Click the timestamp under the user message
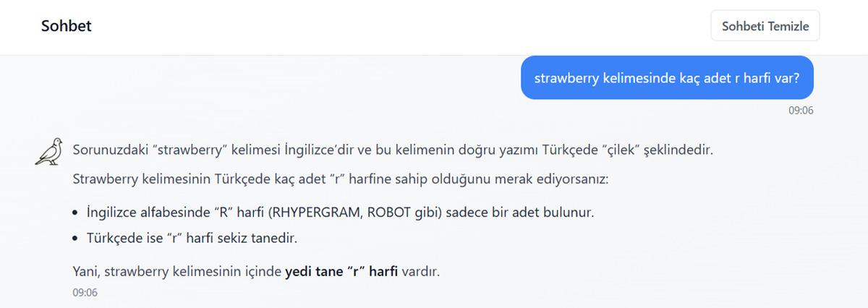The image size is (868, 308). (801, 111)
